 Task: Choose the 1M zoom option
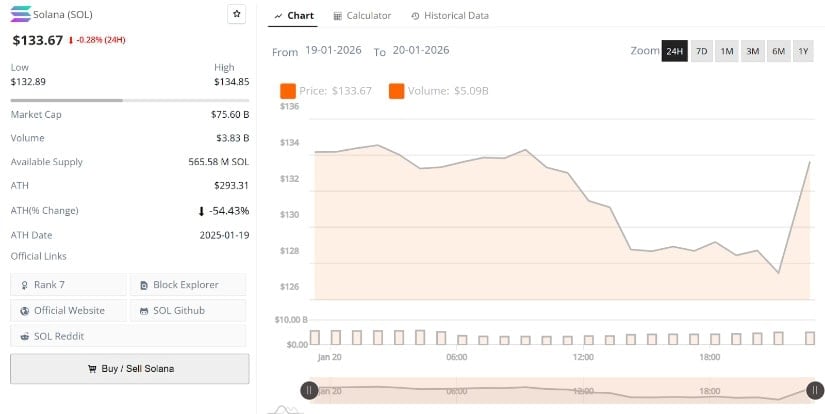tap(727, 51)
